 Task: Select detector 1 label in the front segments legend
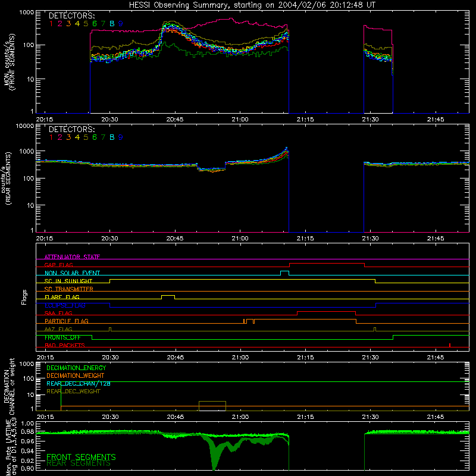pos(51,24)
